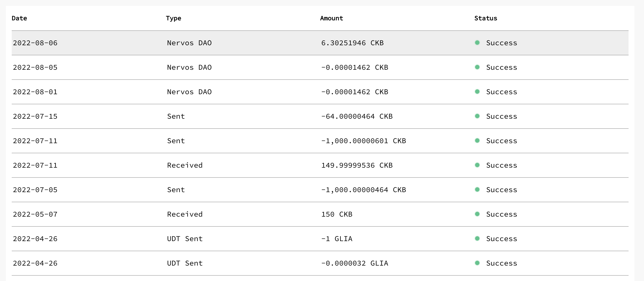This screenshot has height=281, width=644.
Task: Click the amount -1,000.00000464 CKB
Action: point(364,190)
